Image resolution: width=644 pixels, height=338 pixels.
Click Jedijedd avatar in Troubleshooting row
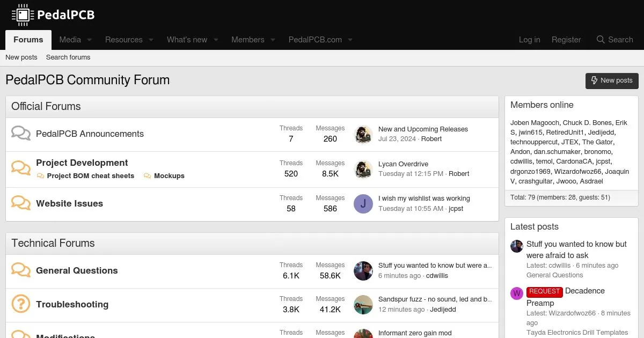tap(363, 305)
